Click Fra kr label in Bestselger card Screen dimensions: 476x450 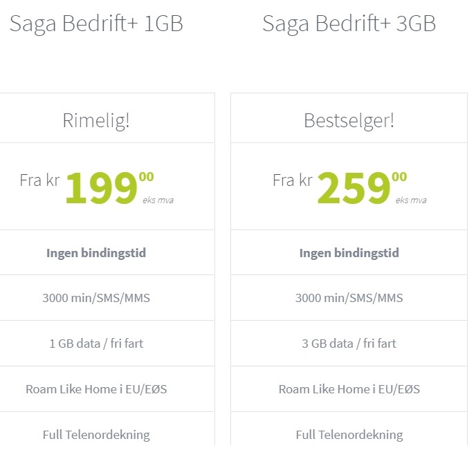click(x=293, y=180)
